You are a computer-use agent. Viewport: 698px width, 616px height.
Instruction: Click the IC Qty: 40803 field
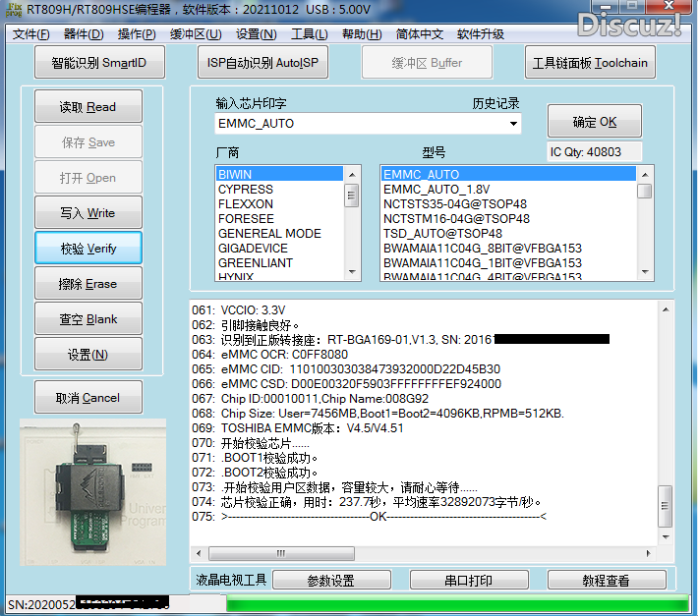point(594,151)
